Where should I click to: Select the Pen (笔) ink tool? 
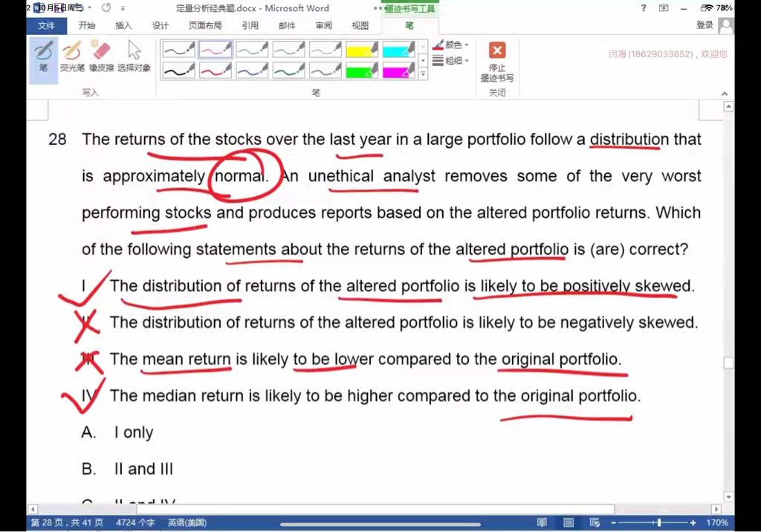44,56
